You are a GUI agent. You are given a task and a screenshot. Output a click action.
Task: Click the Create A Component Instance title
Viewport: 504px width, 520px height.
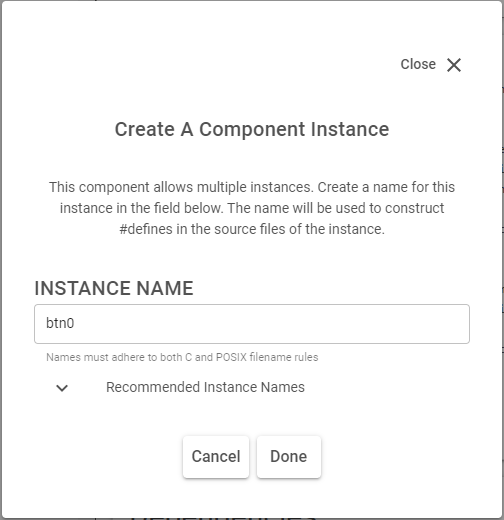pos(252,129)
